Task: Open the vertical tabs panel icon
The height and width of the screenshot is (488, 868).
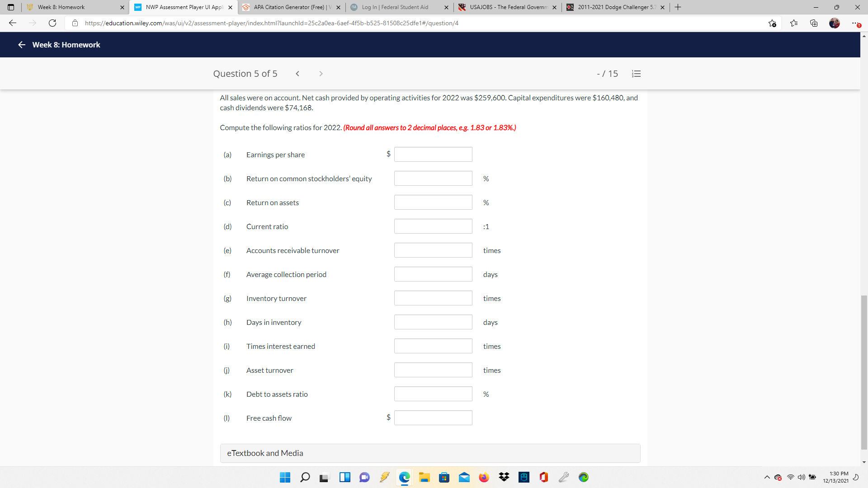Action: tap(10, 7)
